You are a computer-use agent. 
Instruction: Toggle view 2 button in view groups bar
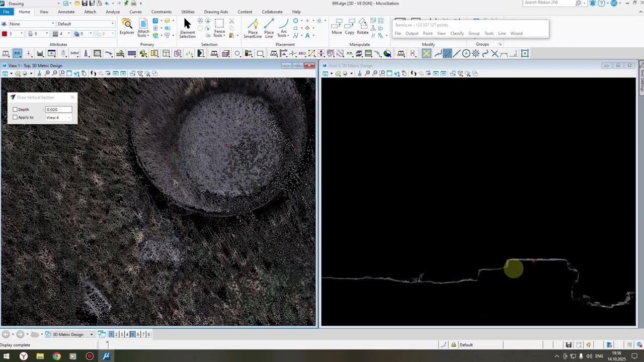coord(116,334)
